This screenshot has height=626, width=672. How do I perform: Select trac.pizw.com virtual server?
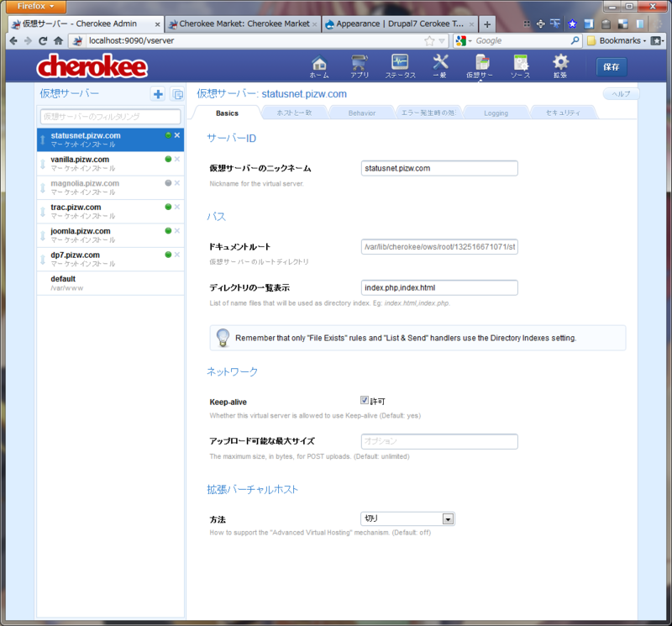[x=111, y=212]
